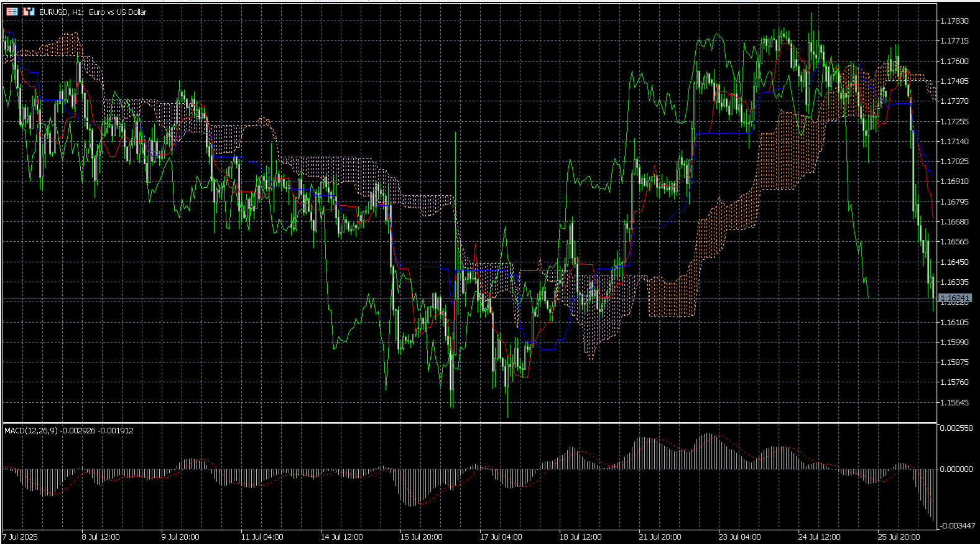Click the 1.16105 price scale value
Viewport: 980px width, 544px height.
(x=955, y=322)
